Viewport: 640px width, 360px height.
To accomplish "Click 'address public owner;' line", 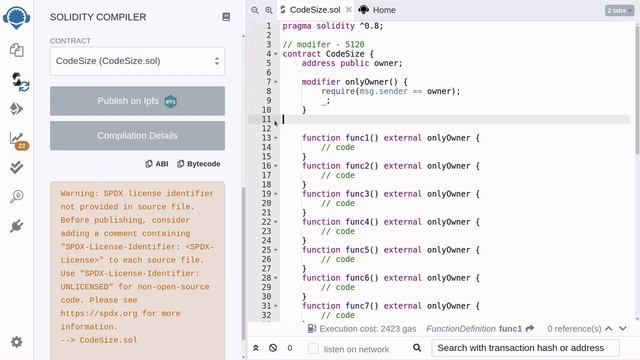I will point(352,63).
